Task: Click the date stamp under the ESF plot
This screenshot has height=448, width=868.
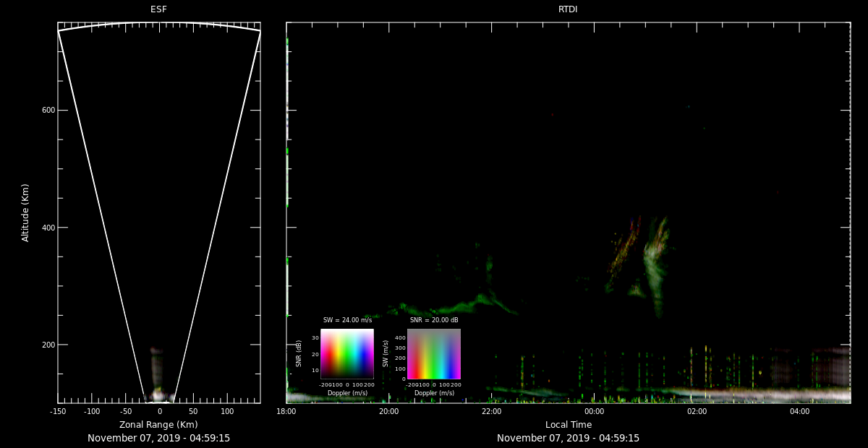Action: point(158,438)
